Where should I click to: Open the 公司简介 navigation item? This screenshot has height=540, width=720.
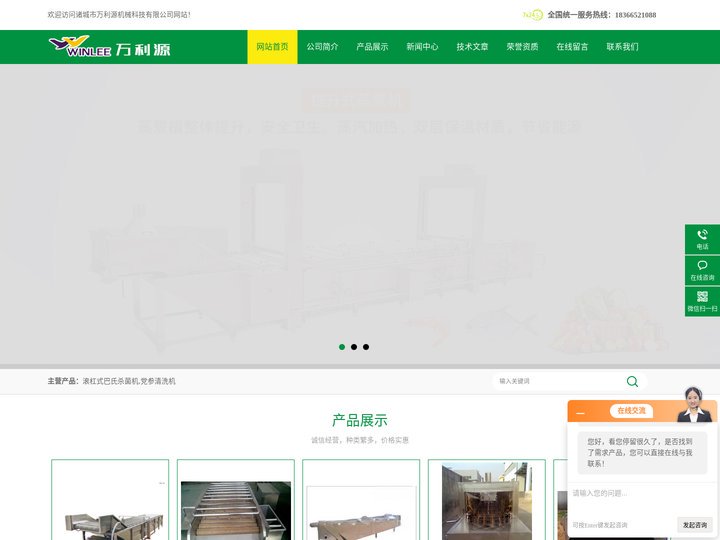pos(322,47)
